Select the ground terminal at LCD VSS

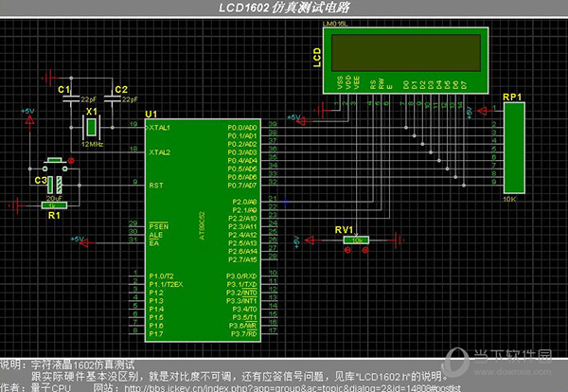pyautogui.click(x=323, y=111)
